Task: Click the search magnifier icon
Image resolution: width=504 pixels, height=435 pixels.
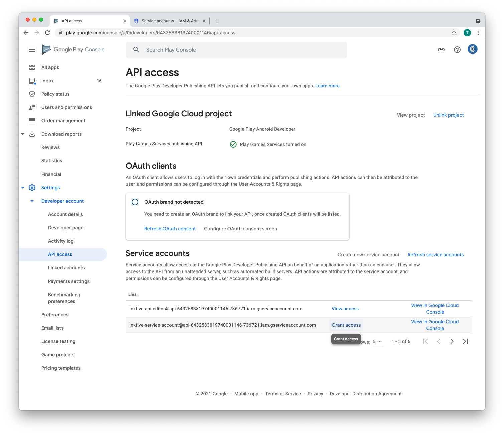Action: pyautogui.click(x=136, y=50)
